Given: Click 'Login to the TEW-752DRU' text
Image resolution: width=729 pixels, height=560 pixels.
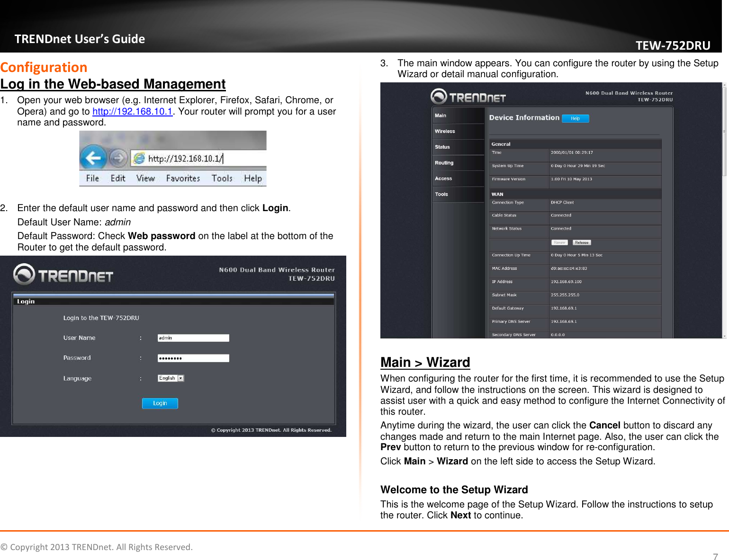Looking at the screenshot, I should pyautogui.click(x=101, y=318).
